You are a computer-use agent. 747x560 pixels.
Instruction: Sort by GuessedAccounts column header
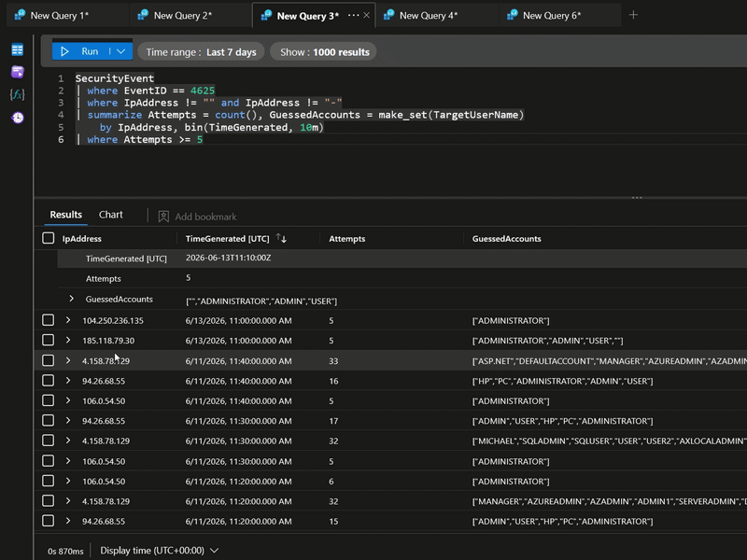coord(506,239)
